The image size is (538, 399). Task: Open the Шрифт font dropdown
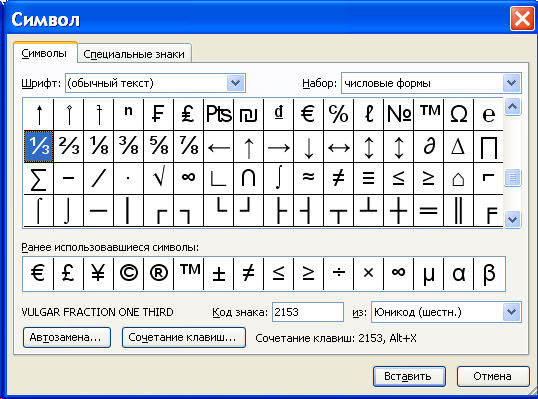click(235, 83)
